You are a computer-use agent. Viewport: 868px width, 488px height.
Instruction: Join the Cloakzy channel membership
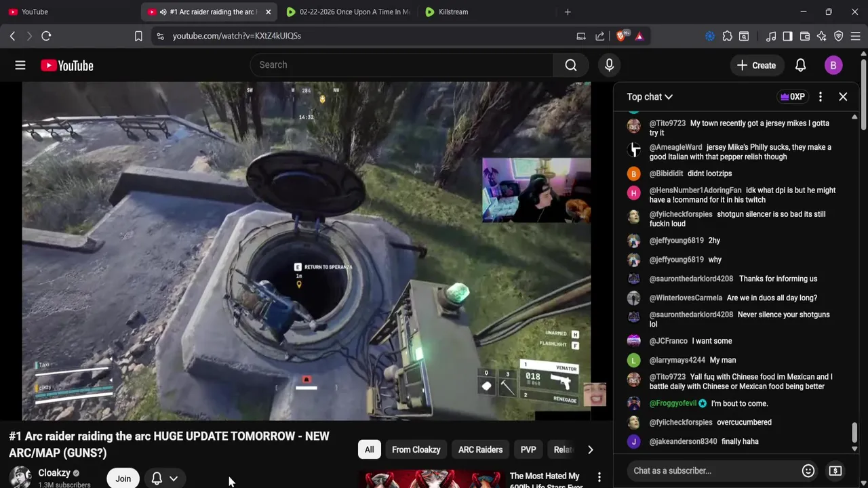tap(123, 479)
